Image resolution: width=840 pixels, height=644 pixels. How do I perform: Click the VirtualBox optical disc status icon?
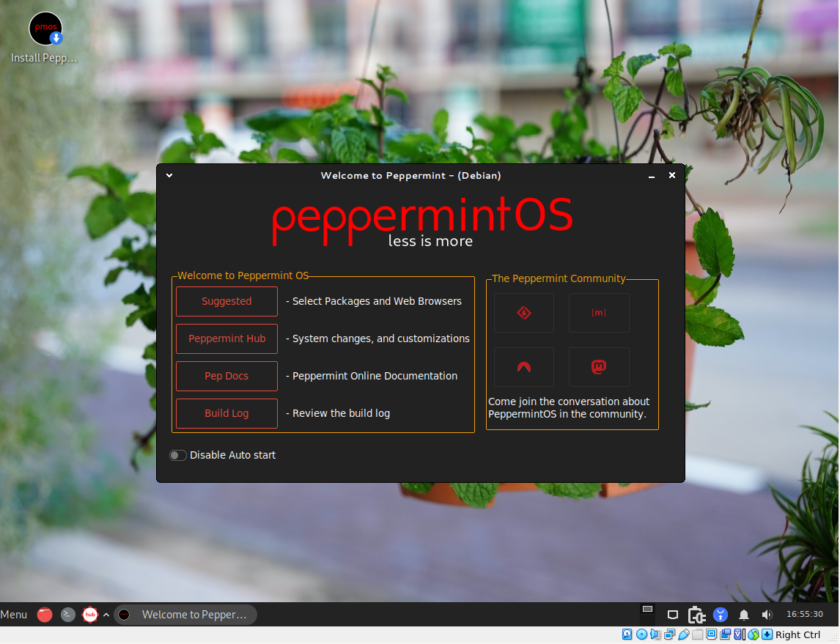(642, 634)
